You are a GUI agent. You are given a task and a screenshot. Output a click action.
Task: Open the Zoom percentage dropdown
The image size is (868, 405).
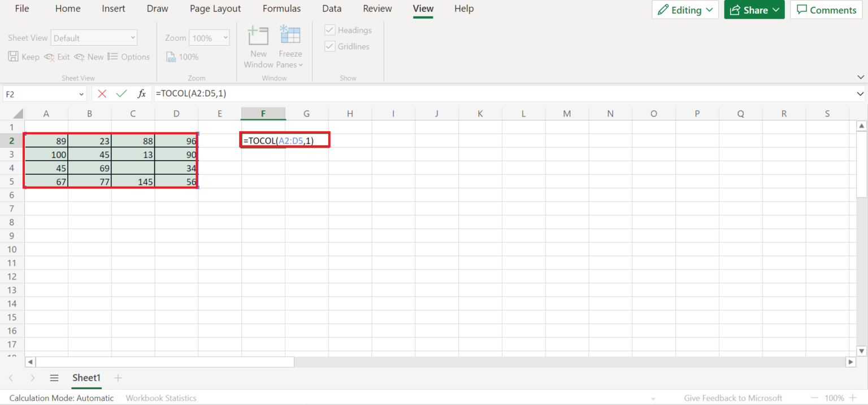[x=209, y=38]
